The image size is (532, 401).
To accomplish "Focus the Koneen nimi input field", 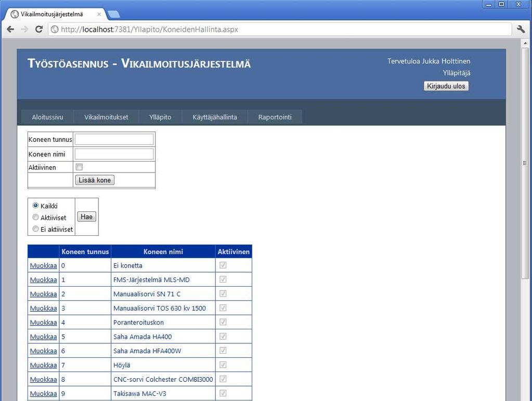I will [x=114, y=154].
